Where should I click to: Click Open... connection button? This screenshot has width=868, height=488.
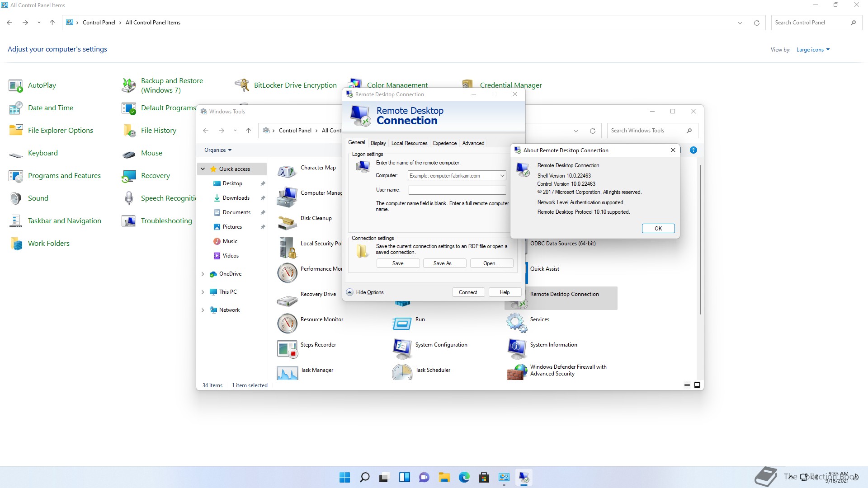[x=491, y=263]
